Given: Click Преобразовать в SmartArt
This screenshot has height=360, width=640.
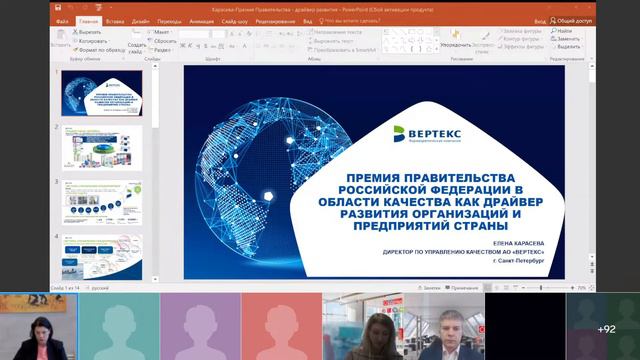Looking at the screenshot, I should click(342, 50).
